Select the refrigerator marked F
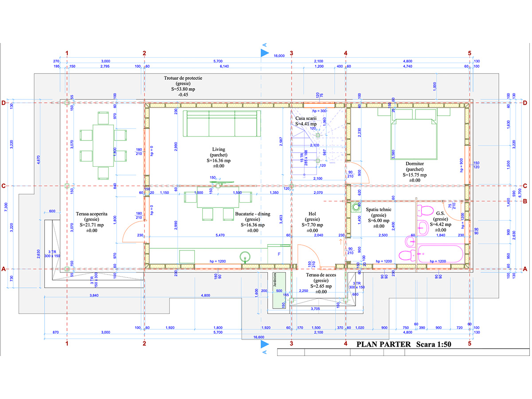The image size is (532, 399). [x=278, y=254]
